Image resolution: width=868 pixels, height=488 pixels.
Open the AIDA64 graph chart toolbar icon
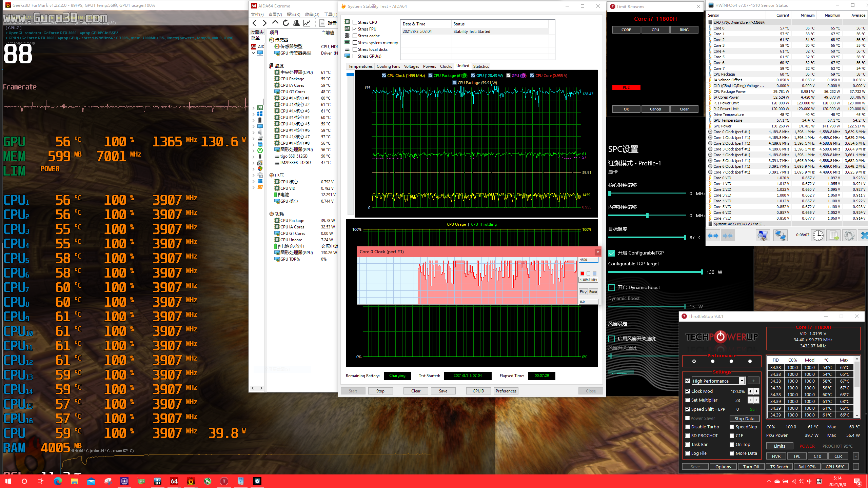[x=307, y=23]
